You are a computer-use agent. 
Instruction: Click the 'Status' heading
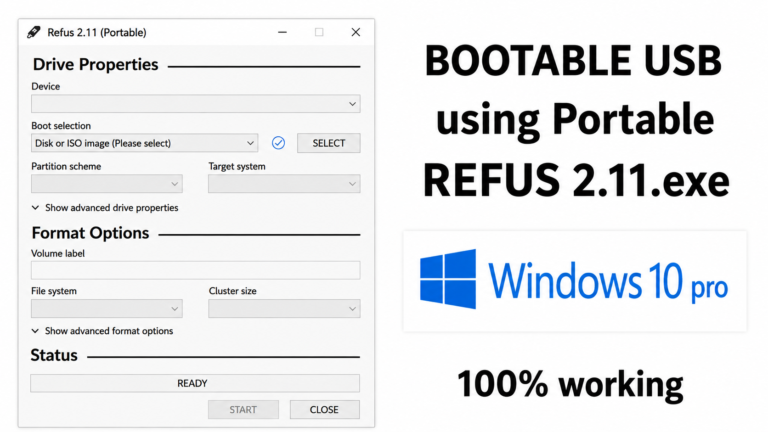54,355
